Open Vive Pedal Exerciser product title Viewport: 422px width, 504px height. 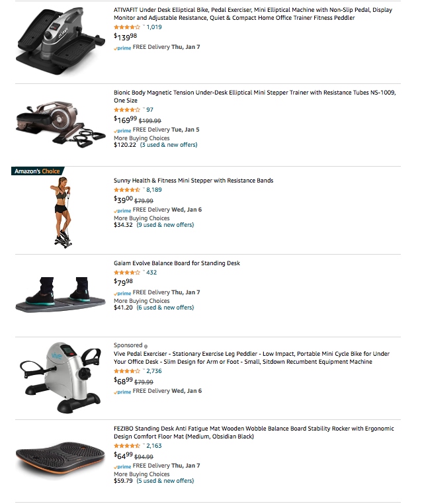(x=251, y=358)
